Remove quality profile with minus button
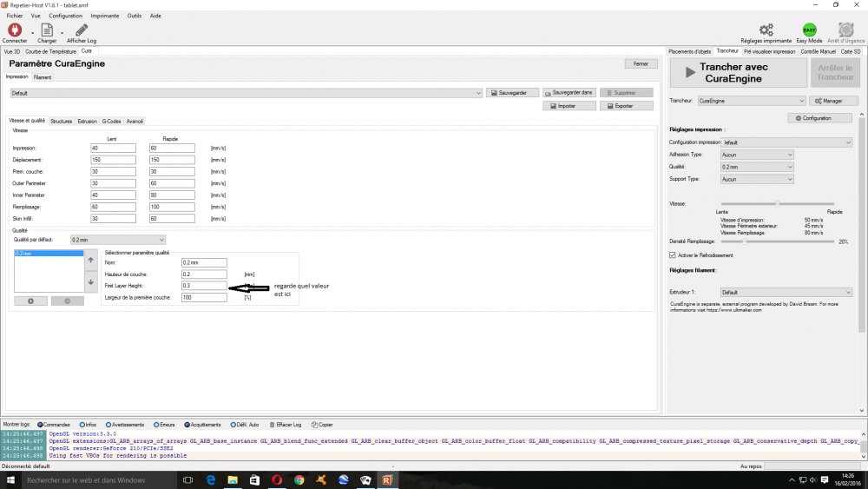Image resolution: width=868 pixels, height=489 pixels. point(68,301)
